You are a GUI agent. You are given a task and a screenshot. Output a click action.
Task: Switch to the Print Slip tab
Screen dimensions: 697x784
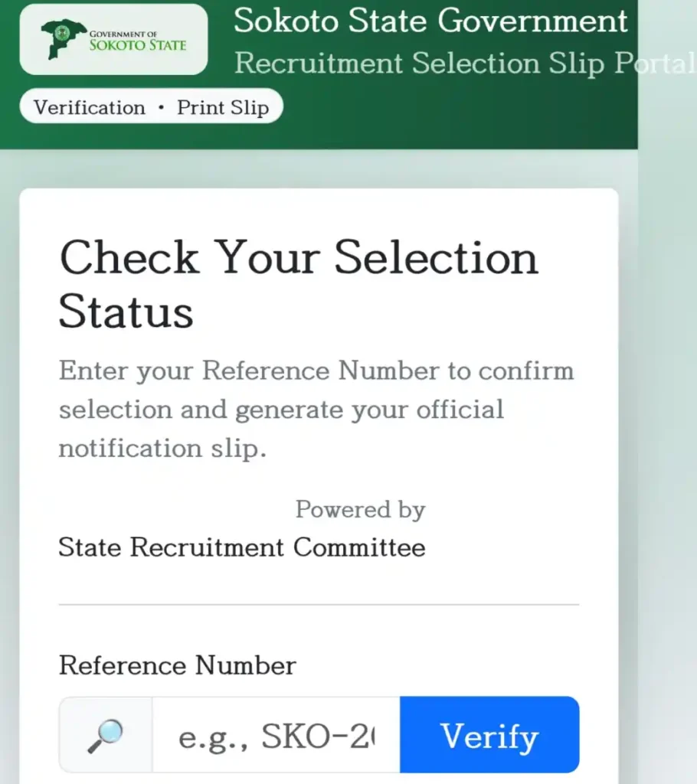tap(224, 107)
